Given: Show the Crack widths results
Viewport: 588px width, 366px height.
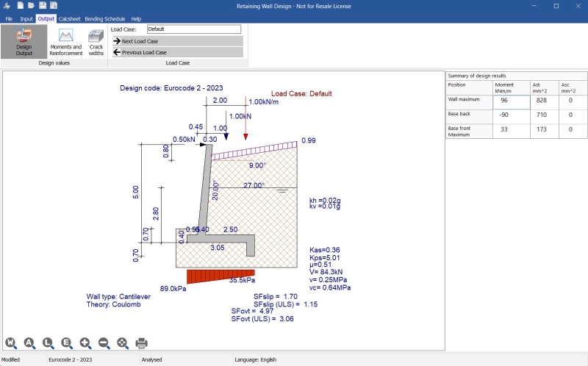Looking at the screenshot, I should 96,42.
